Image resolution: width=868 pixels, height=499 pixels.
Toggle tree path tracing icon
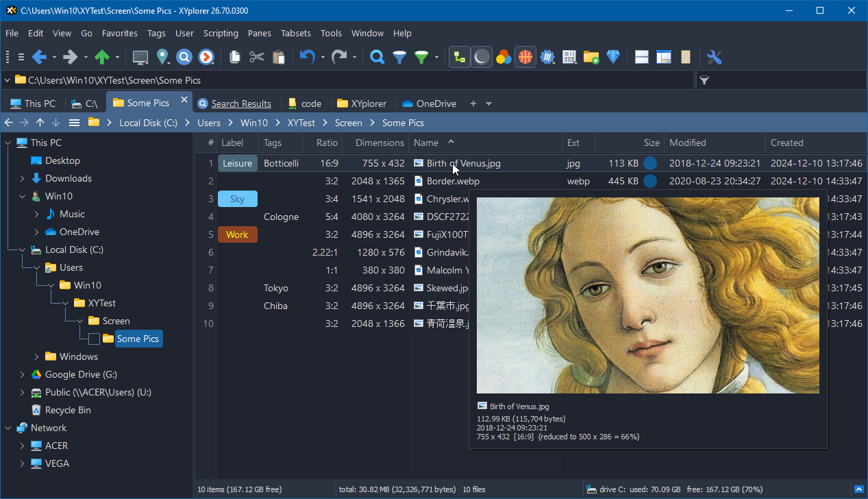point(459,57)
